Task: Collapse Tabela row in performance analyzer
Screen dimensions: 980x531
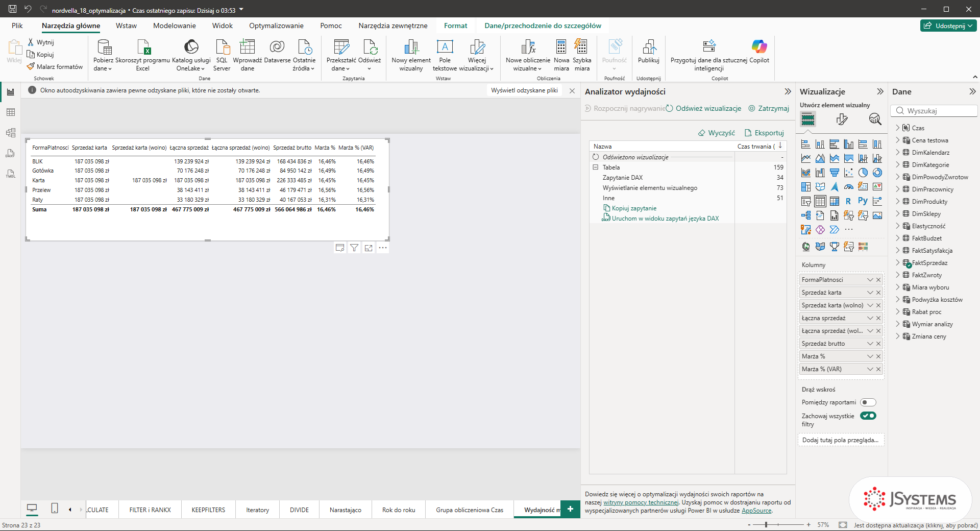Action: click(595, 167)
